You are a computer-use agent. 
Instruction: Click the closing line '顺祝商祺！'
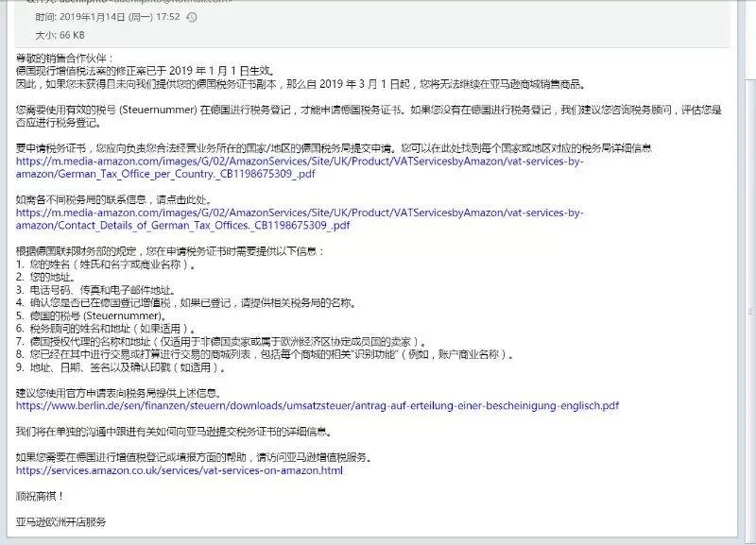[x=40, y=496]
